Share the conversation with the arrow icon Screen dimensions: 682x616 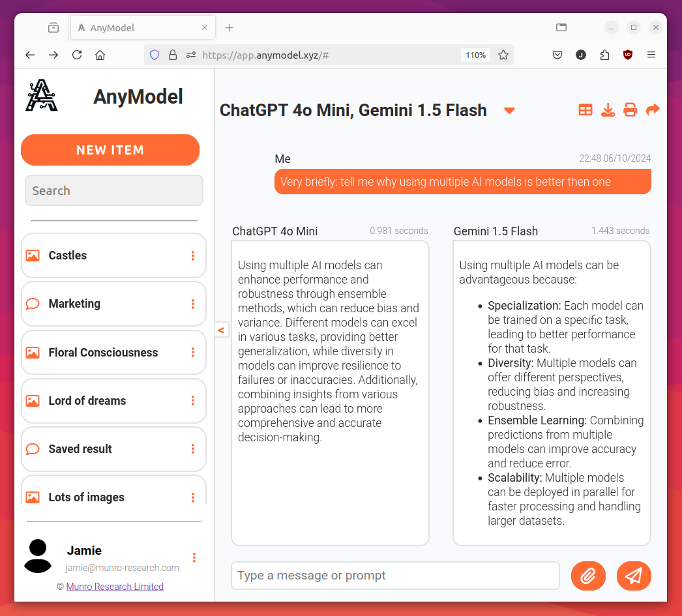(x=653, y=110)
